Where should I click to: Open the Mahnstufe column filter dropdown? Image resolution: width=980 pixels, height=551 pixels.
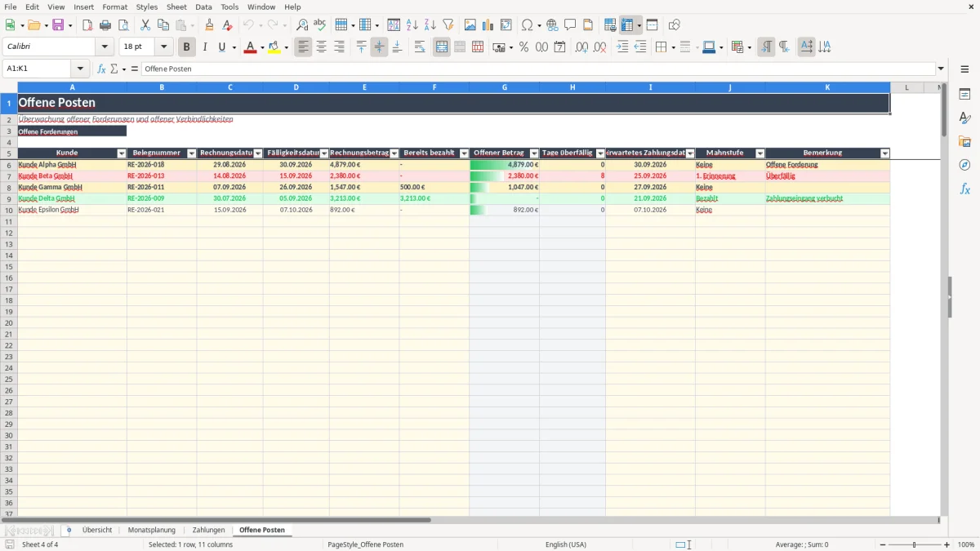760,153
